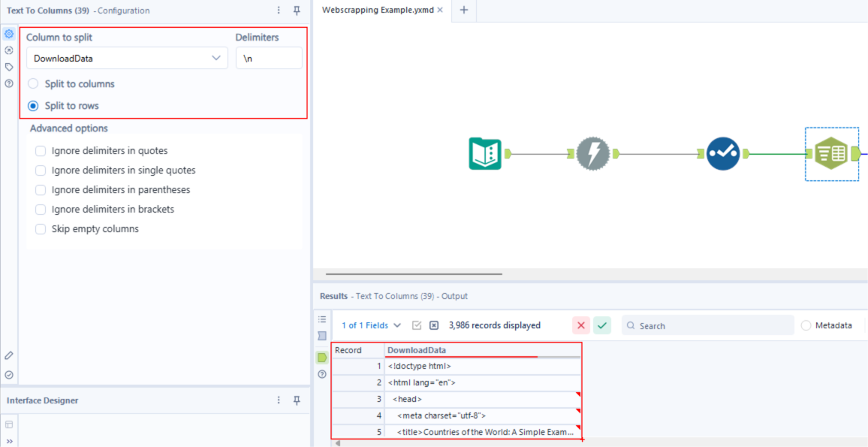Open the configuration gear tab icon
Screen dimensions: 868x447
click(x=9, y=34)
